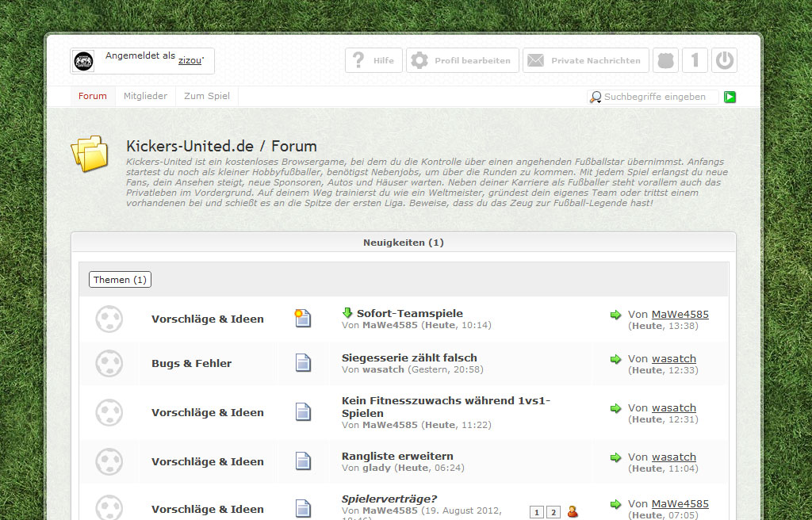Image resolution: width=812 pixels, height=520 pixels.
Task: Click the green search submit arrow
Action: pyautogui.click(x=730, y=97)
